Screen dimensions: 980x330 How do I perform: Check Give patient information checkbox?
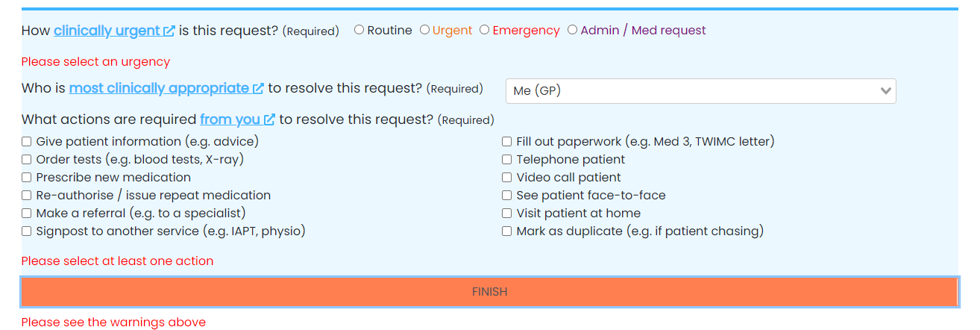point(27,141)
